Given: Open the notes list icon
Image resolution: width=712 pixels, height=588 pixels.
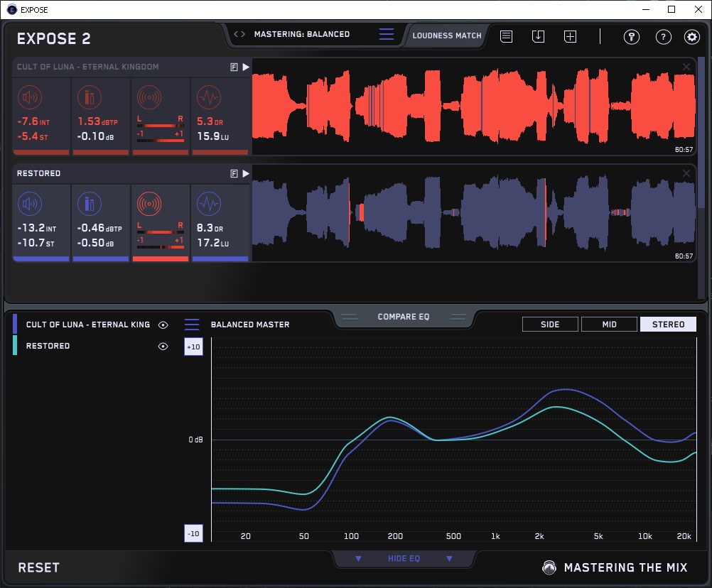Looking at the screenshot, I should pos(506,36).
